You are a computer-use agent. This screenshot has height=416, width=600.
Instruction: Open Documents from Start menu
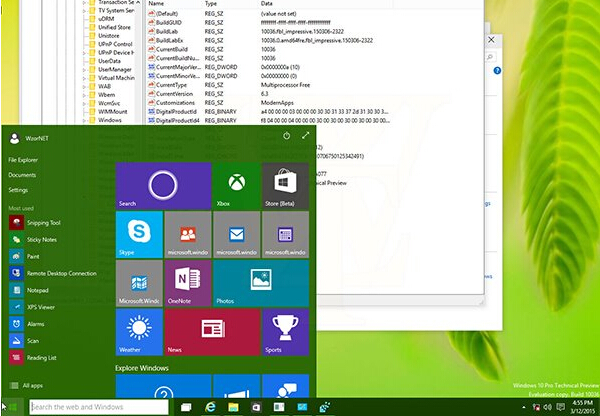coord(22,175)
